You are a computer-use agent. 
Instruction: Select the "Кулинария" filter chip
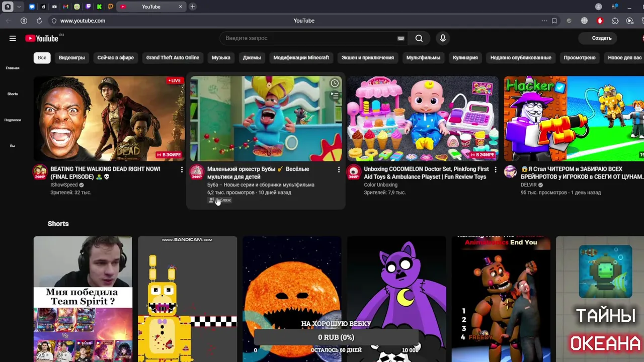point(465,57)
